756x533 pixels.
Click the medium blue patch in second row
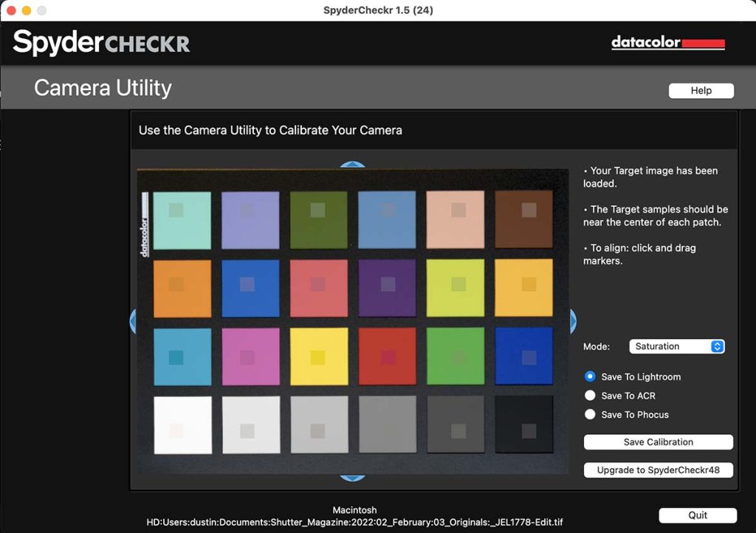(251, 289)
